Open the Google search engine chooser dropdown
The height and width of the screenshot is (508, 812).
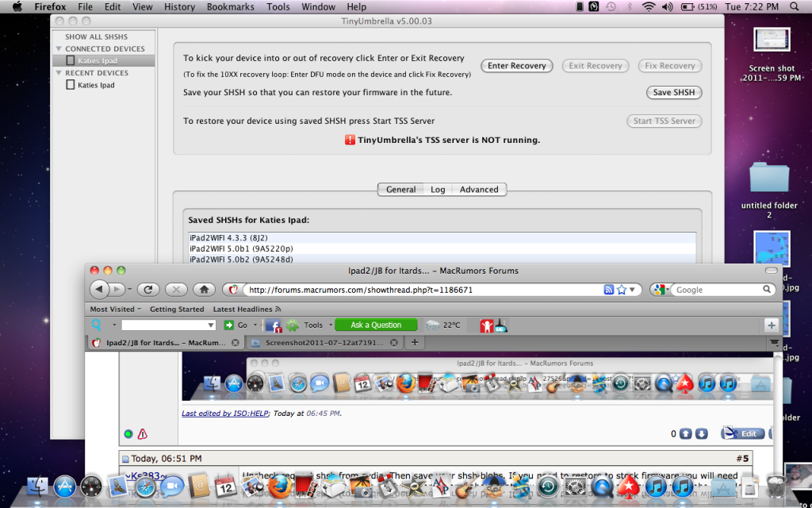661,290
